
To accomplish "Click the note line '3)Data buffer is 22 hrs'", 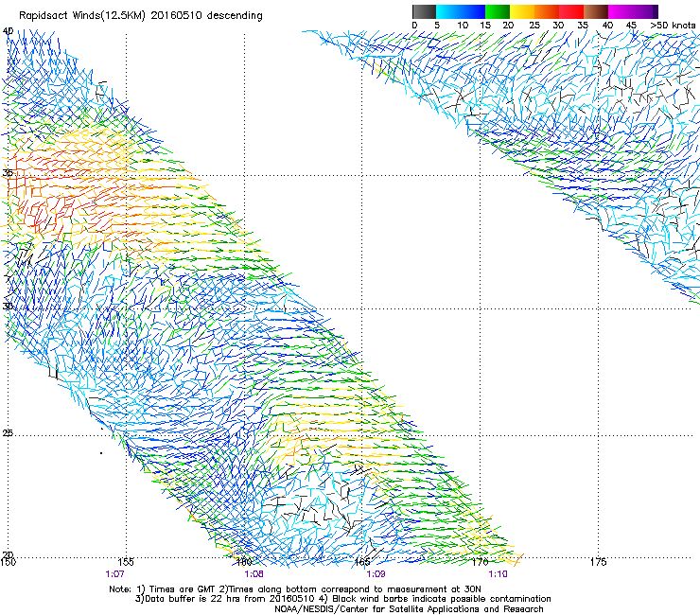I will click(342, 599).
